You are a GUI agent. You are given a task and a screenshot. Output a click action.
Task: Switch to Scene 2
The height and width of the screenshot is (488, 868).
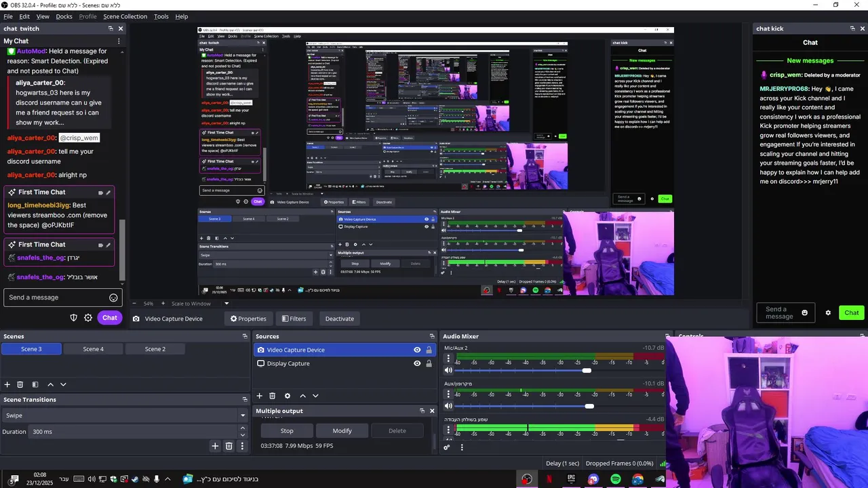pyautogui.click(x=155, y=349)
